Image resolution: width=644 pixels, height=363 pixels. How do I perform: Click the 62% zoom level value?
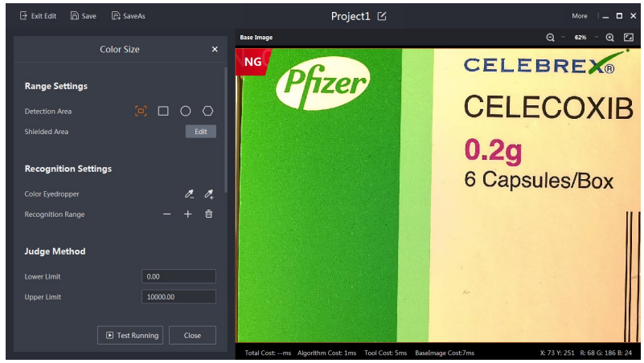pos(580,37)
